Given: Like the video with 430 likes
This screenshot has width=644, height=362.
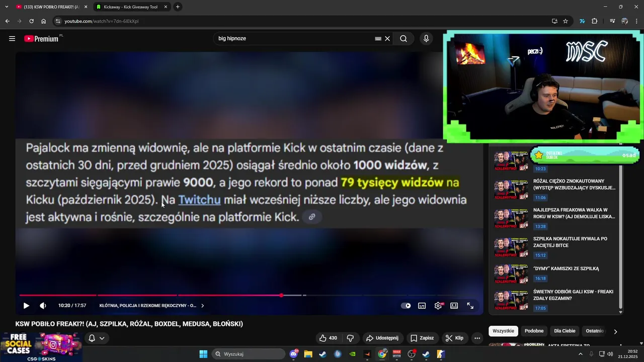Looking at the screenshot, I should click(328, 338).
